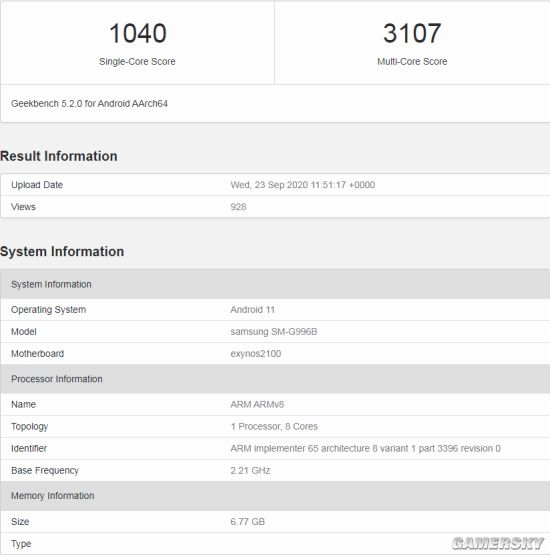The image size is (550, 555).
Task: Select the Upload Date value Wed, 23 Sep 2020
Action: tap(303, 185)
